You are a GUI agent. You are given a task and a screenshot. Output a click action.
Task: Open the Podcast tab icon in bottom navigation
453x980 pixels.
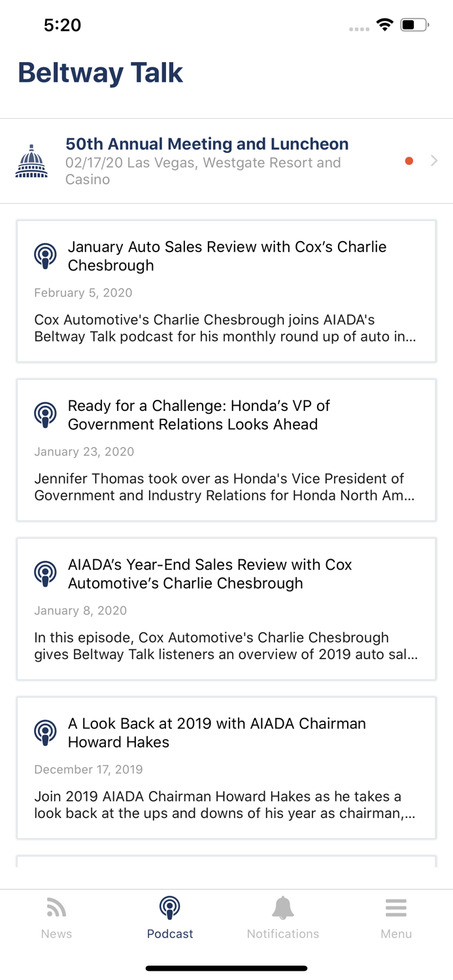[x=169, y=908]
